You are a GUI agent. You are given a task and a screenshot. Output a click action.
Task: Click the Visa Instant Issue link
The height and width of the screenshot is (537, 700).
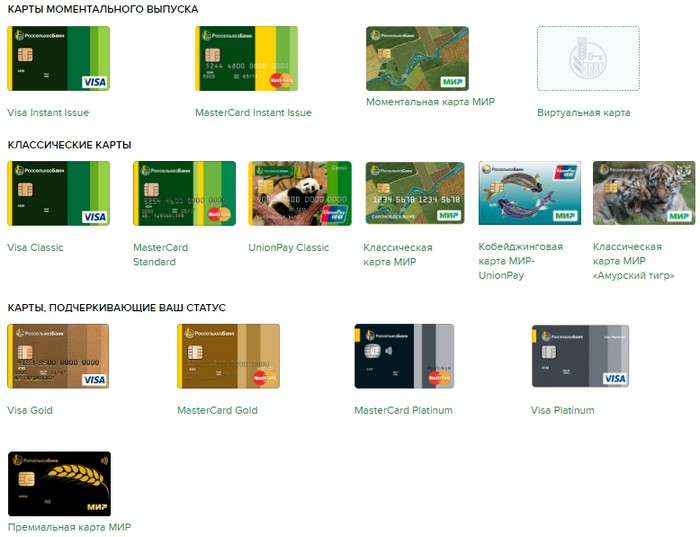tap(48, 112)
